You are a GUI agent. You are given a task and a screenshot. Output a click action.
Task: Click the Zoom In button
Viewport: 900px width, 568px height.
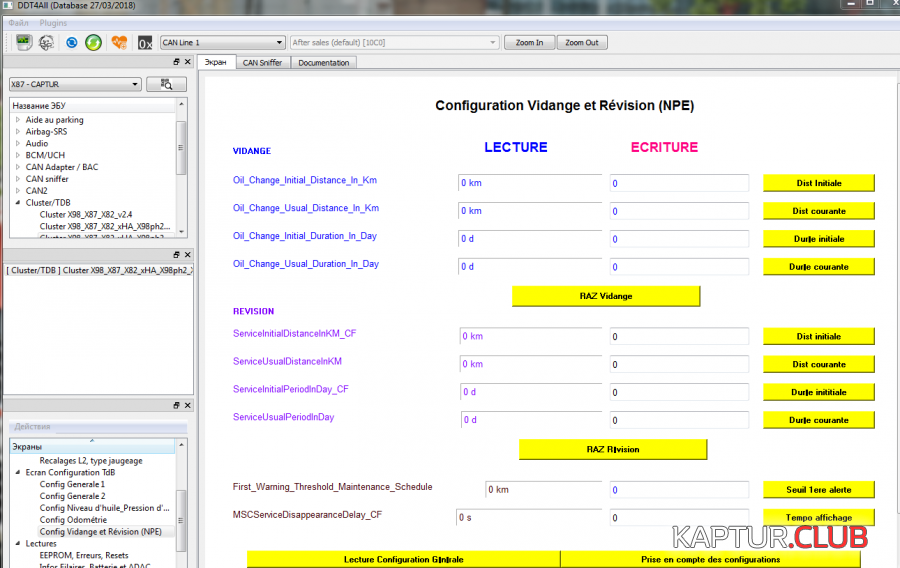(529, 42)
